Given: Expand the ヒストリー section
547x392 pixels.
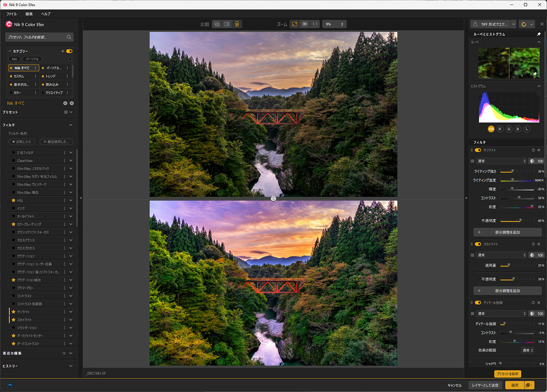Looking at the screenshot, I should (71, 366).
